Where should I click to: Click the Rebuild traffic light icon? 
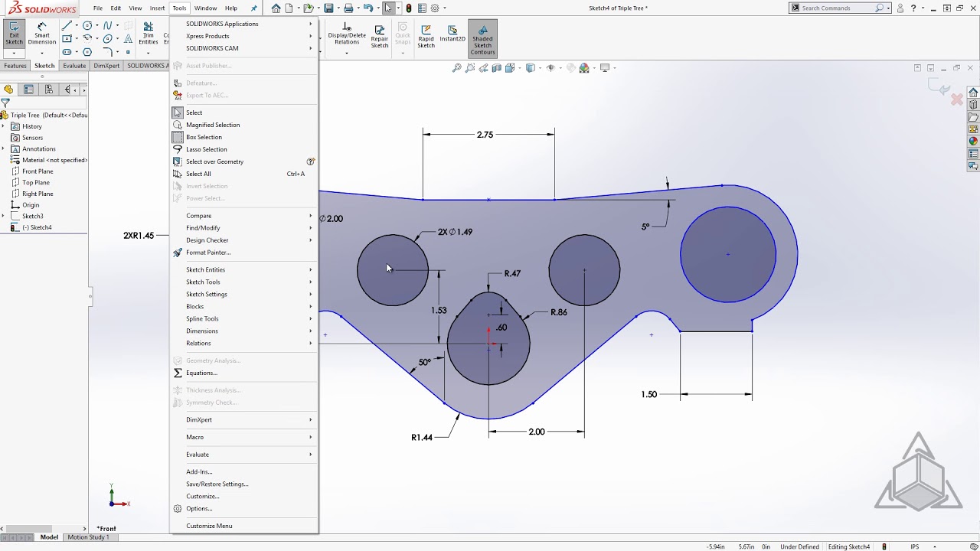tap(409, 8)
